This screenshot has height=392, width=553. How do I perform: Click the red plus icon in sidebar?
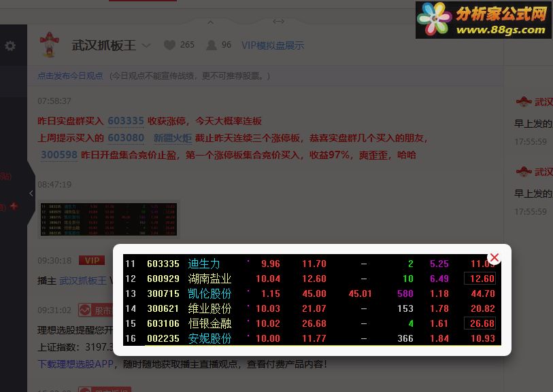pos(14,206)
